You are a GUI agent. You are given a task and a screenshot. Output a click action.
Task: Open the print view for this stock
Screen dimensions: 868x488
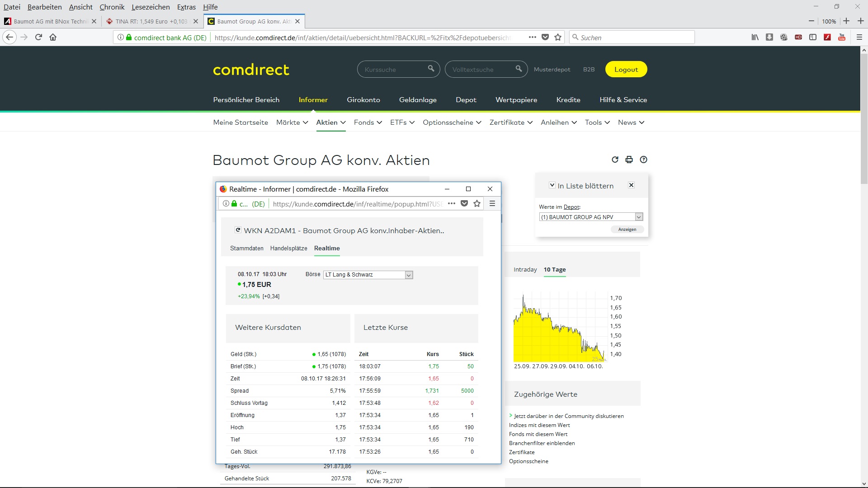(x=629, y=160)
